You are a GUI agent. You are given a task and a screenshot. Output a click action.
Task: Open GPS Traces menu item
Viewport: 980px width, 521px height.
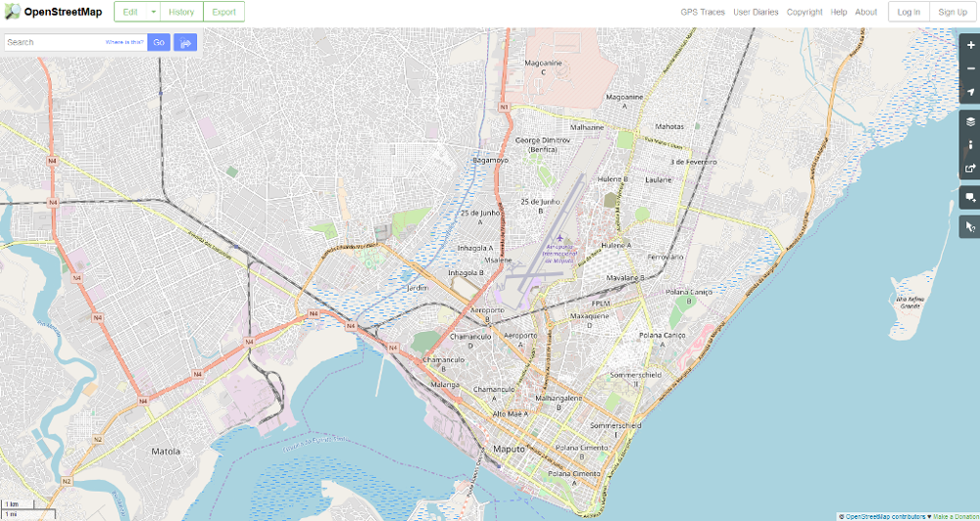click(x=703, y=12)
